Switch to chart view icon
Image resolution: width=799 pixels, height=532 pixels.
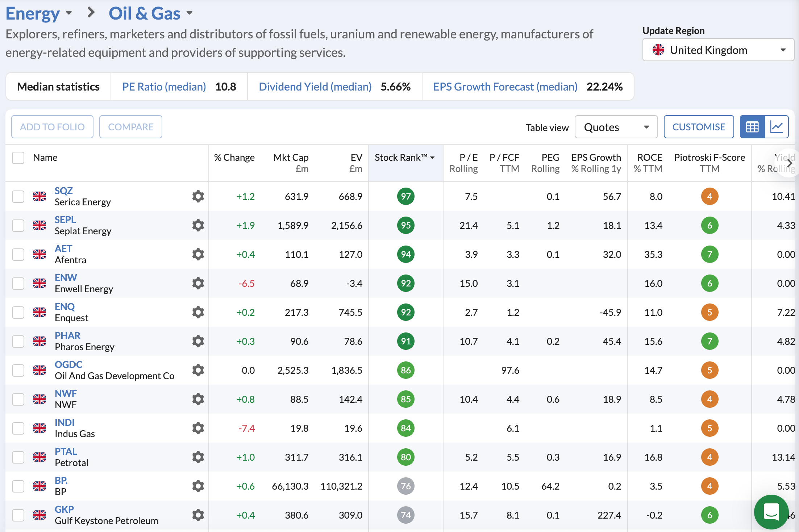pyautogui.click(x=777, y=127)
